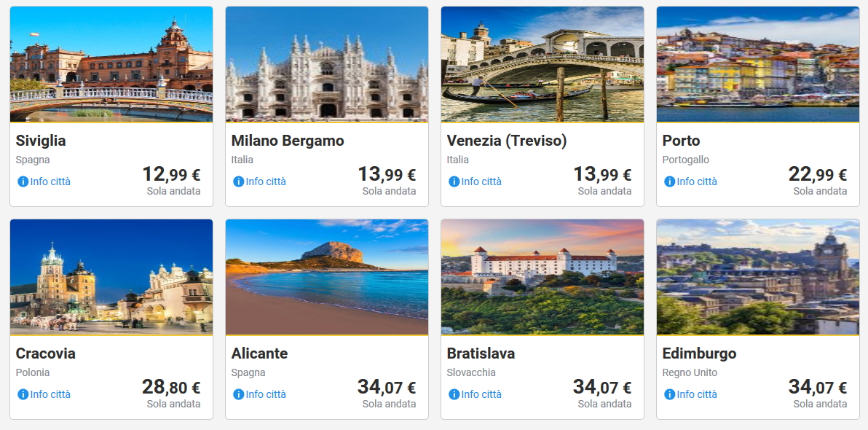The height and width of the screenshot is (430, 868).
Task: Click the info icon for Cracovia
Action: click(x=23, y=394)
